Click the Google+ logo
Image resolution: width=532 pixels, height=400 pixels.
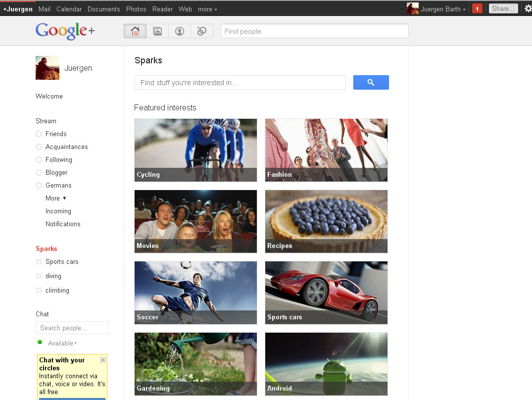pyautogui.click(x=65, y=31)
